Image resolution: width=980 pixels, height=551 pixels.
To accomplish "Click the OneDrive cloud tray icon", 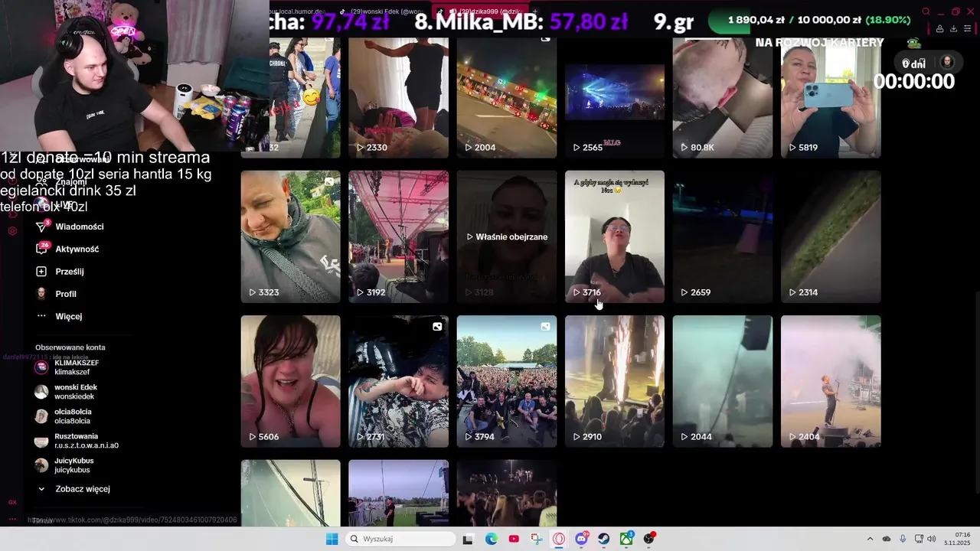I will coord(887,539).
